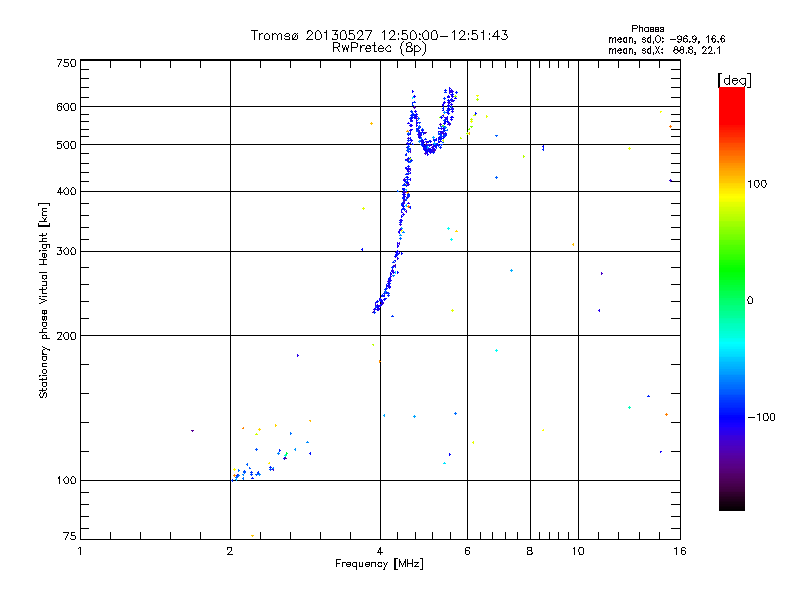Image resolution: width=800 pixels, height=600 pixels.
Task: Click y-axis tick label '500'
Action: coord(66,145)
